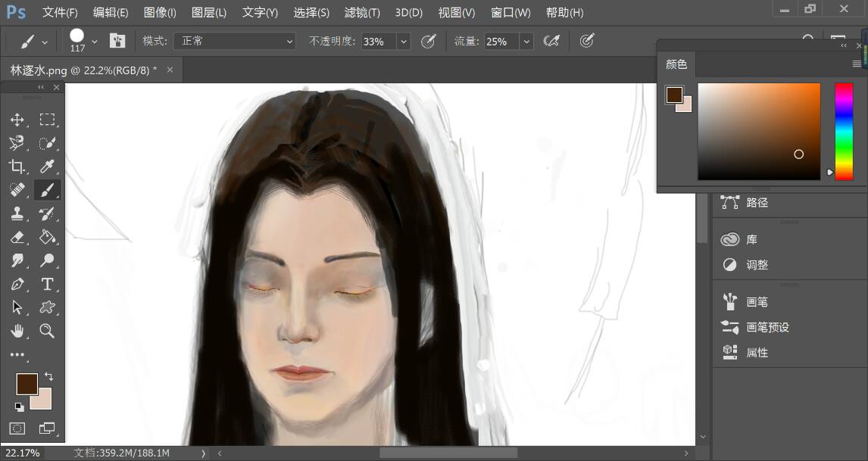Select the Dodge tool
The width and height of the screenshot is (868, 461).
(47, 260)
